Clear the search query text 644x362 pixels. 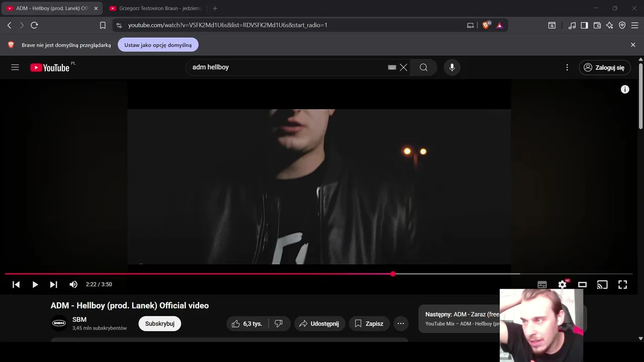point(404,67)
